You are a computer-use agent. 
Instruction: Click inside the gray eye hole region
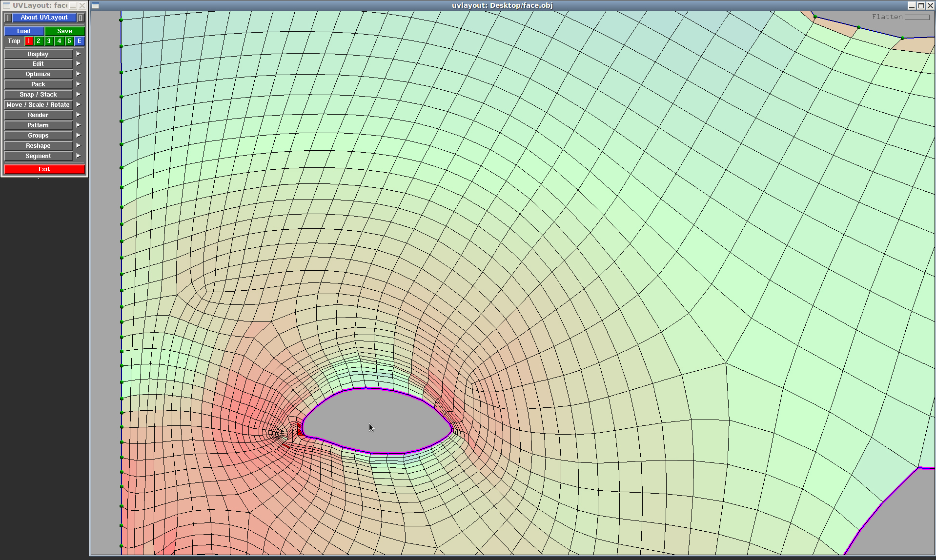[x=377, y=421]
